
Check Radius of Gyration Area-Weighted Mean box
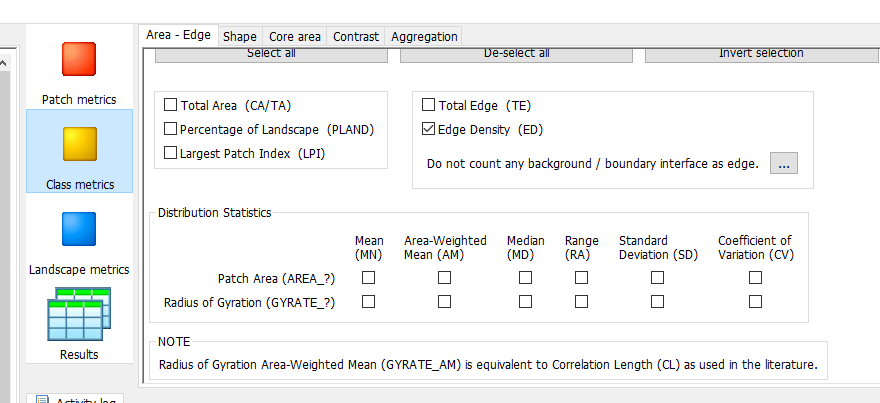click(444, 302)
